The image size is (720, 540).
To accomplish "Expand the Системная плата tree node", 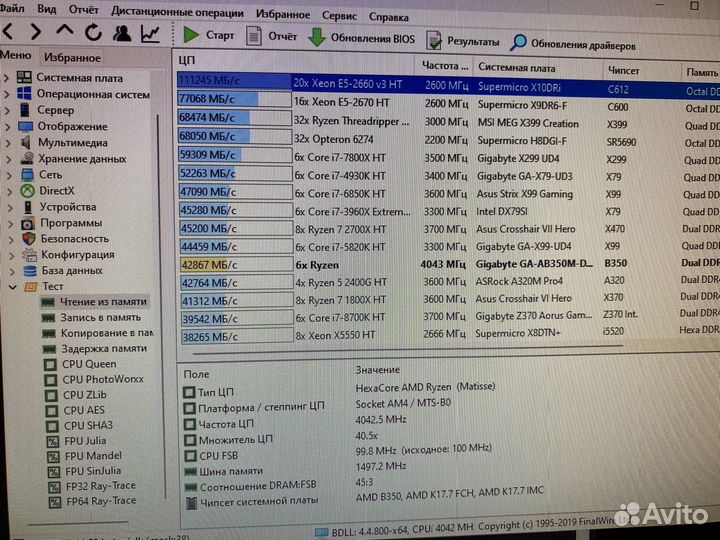I will (x=7, y=78).
